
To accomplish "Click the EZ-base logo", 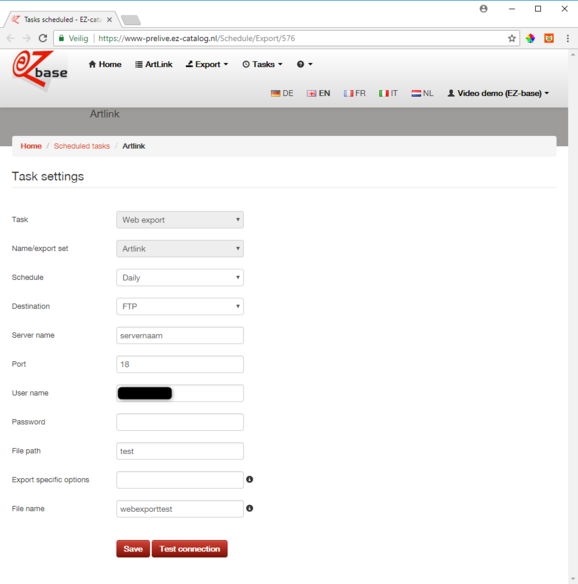I will point(39,70).
